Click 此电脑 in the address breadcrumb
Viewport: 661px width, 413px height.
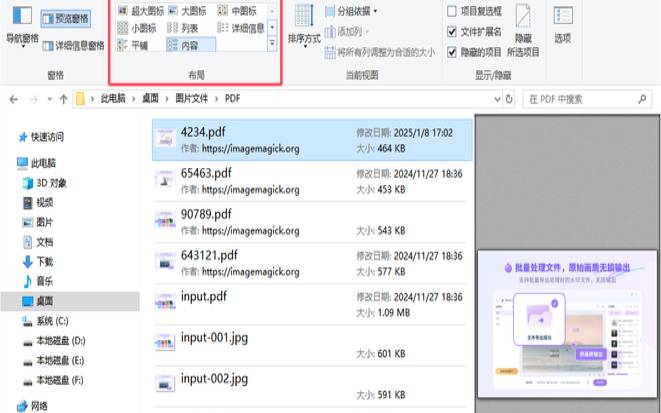click(x=113, y=99)
